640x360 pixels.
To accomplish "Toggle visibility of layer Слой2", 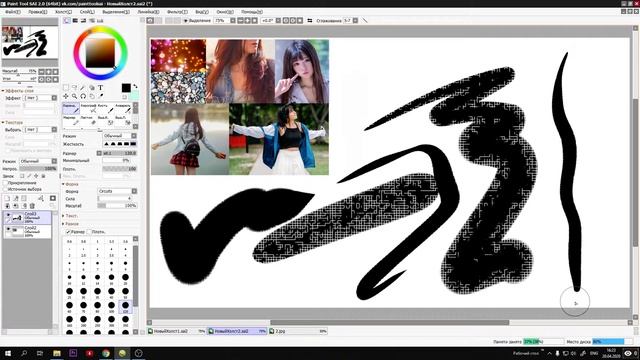I will coord(8,230).
